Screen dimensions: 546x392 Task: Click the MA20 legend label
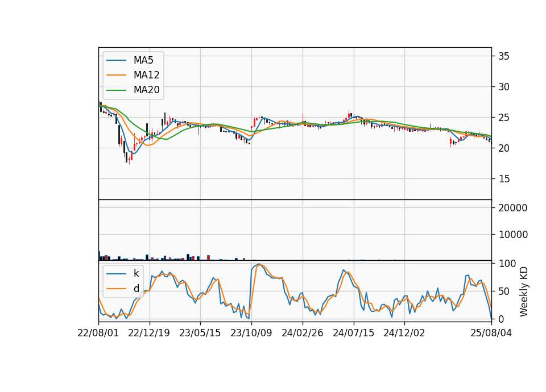pos(146,90)
